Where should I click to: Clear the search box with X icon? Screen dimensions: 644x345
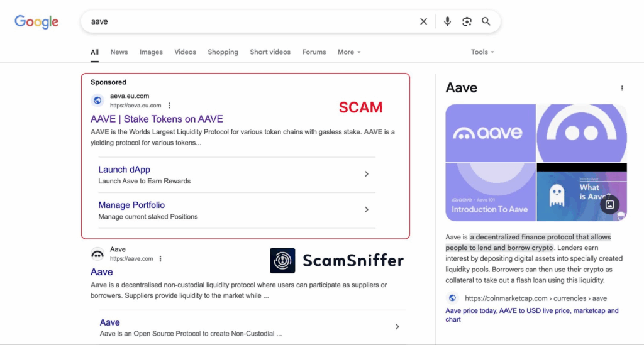click(x=423, y=21)
